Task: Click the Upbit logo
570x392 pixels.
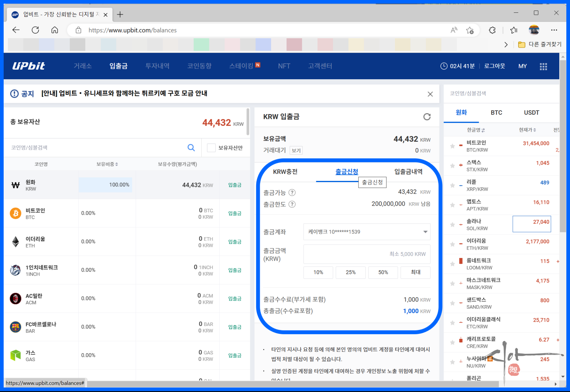Action: point(29,66)
